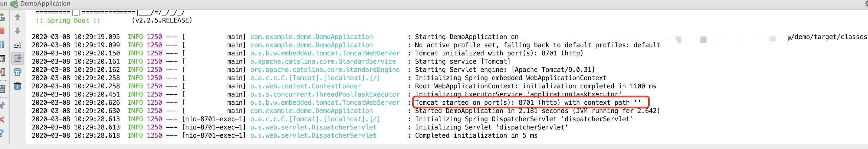Image resolution: width=868 pixels, height=149 pixels.
Task: Jump down the stack trace with down arrow
Action: click(18, 31)
